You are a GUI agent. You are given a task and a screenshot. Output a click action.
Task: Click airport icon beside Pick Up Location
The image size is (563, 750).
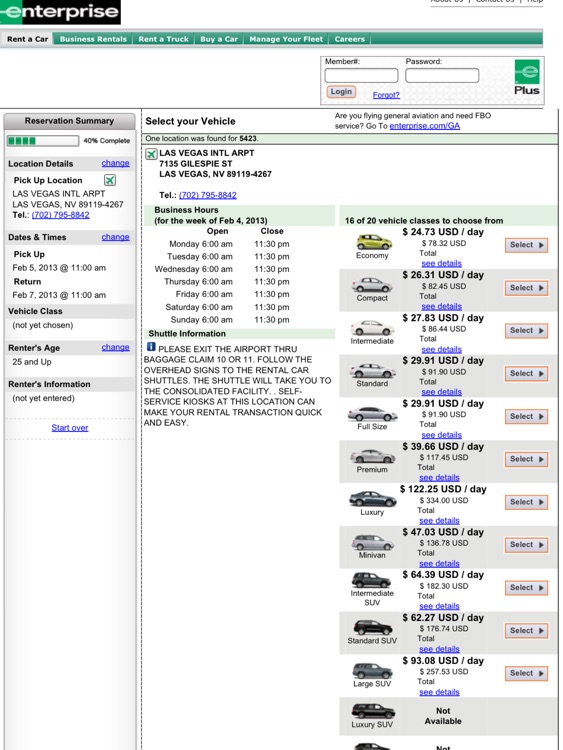(x=110, y=180)
